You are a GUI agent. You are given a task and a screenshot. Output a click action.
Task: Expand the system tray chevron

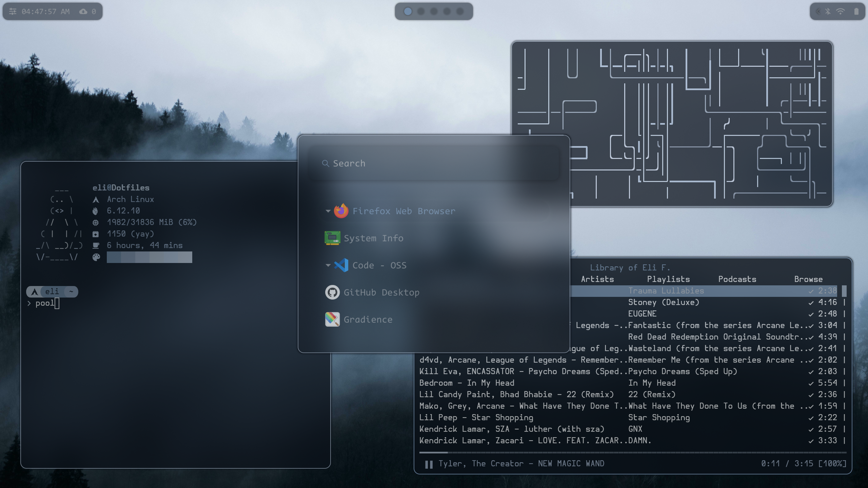click(x=818, y=12)
